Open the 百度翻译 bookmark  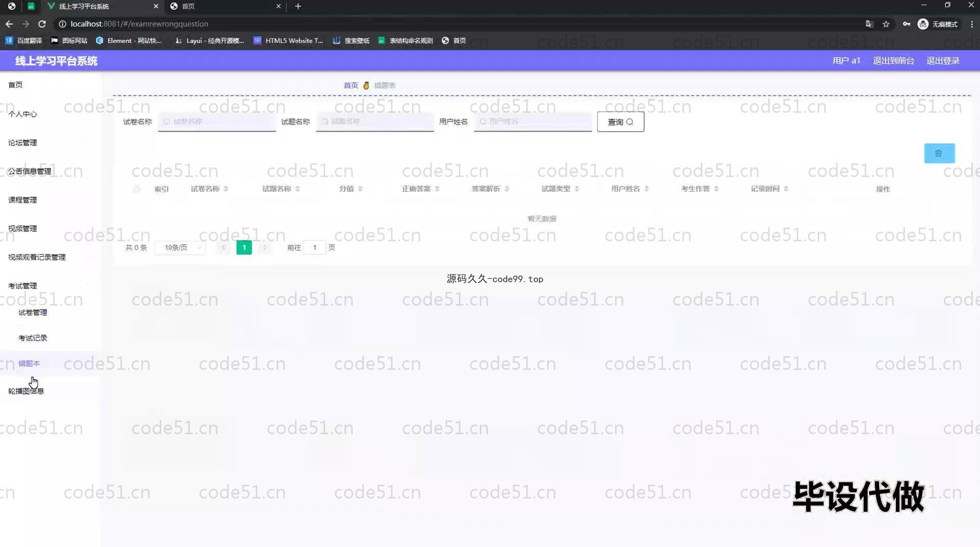coord(23,40)
